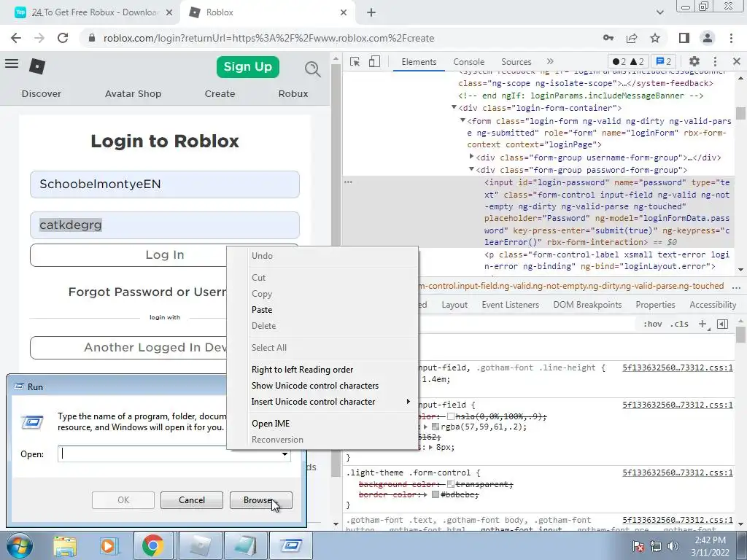Click the share page icon in address bar
This screenshot has width=747, height=560.
coord(632,38)
